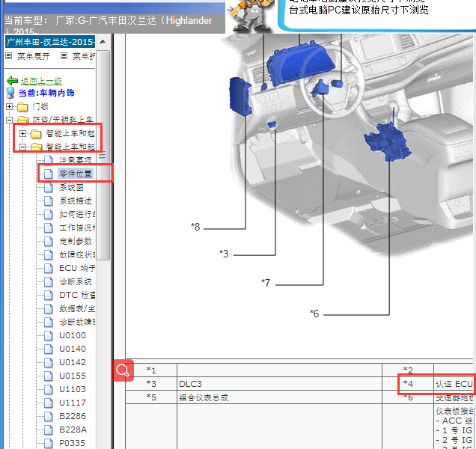Open the 定制参数 page
Viewport: 476px width, 449px height.
(x=76, y=241)
